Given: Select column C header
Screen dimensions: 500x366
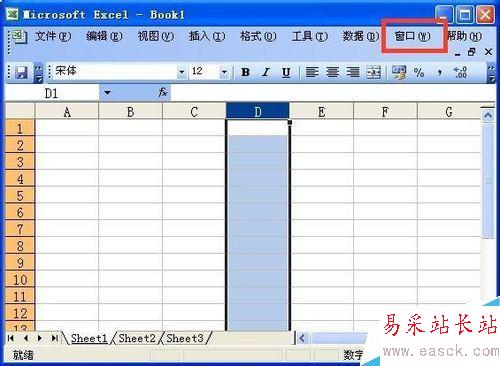Looking at the screenshot, I should pyautogui.click(x=194, y=111).
